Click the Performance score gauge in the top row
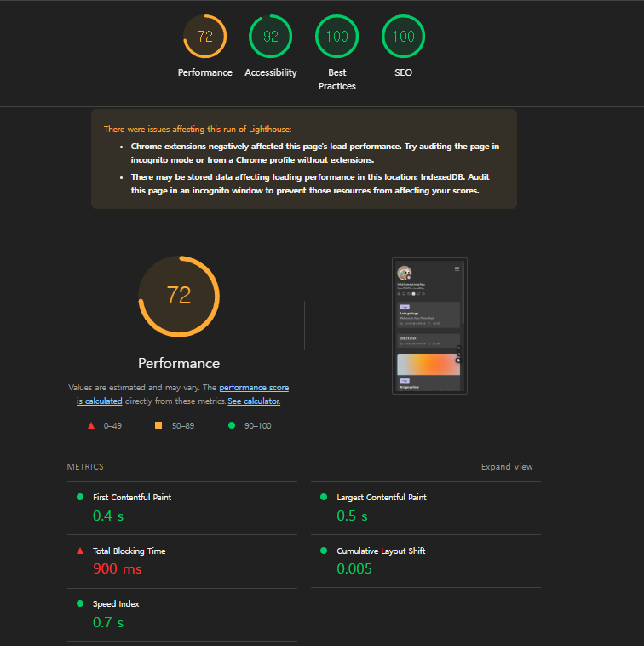Screen dimensions: 644x646 204,37
